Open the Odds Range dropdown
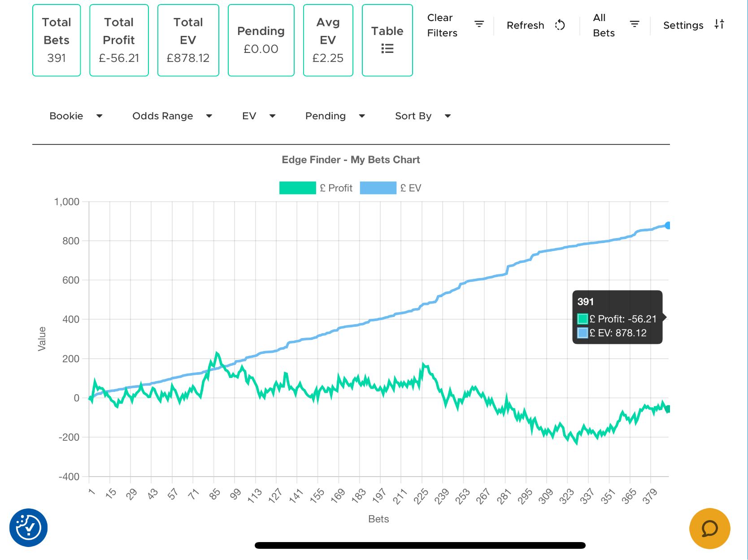Screen dimensions: 748x560 pyautogui.click(x=172, y=116)
